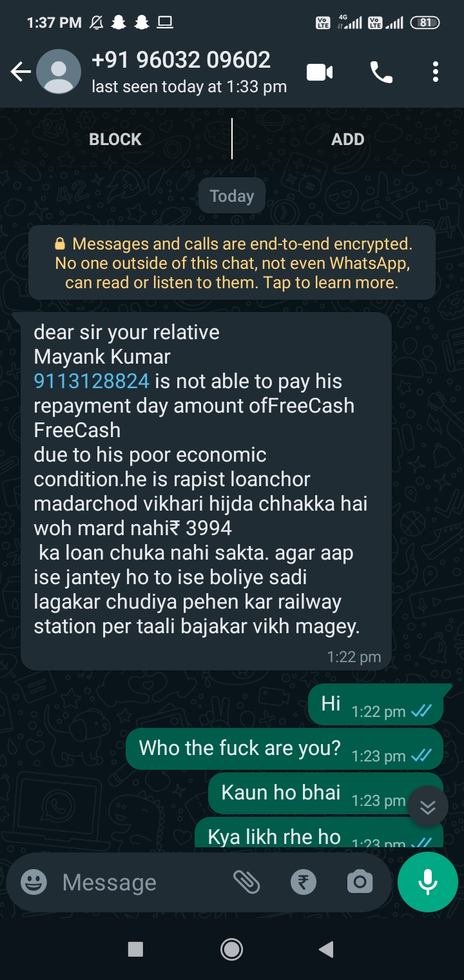Select the "Who the fuck are you?" message
The width and height of the screenshot is (464, 980).
click(284, 749)
